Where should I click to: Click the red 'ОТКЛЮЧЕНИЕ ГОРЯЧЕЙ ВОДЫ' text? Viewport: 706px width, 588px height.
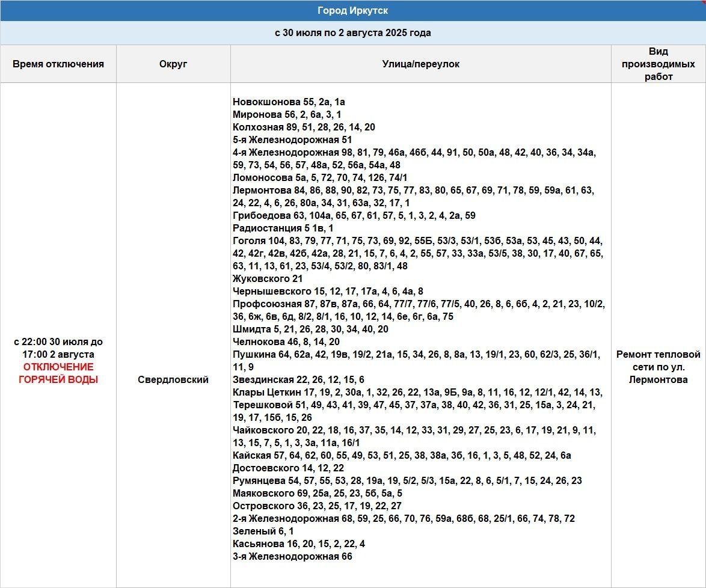[x=58, y=373]
